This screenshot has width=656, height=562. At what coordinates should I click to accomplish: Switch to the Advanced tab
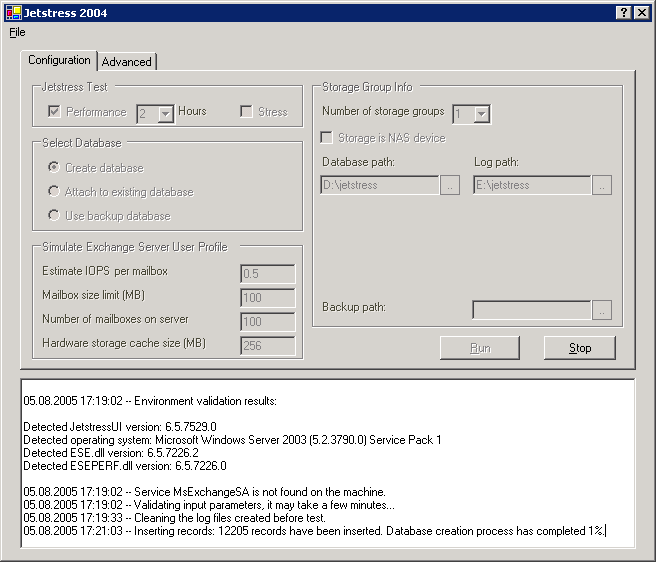pyautogui.click(x=126, y=62)
